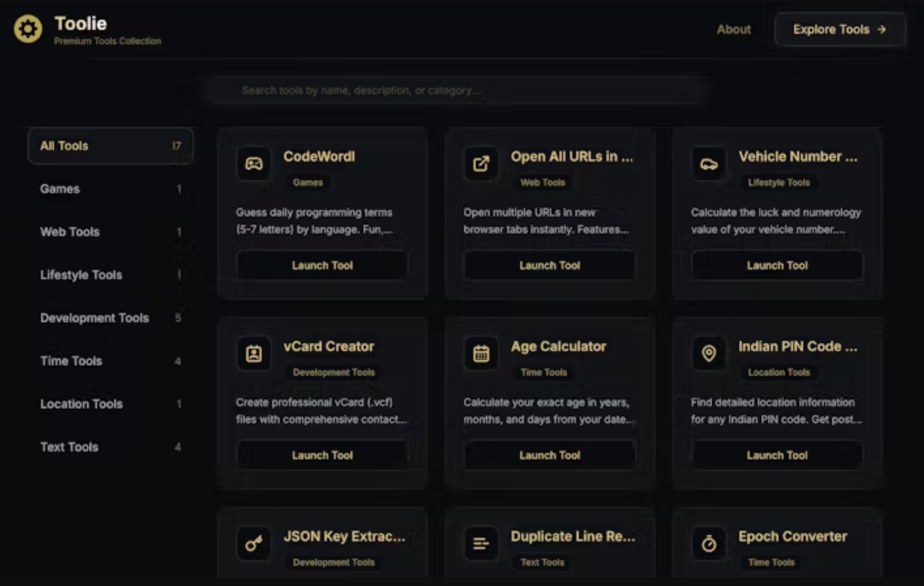Screen dimensions: 924x586
Task: Launch the vCard Creator tool
Action: pos(322,455)
